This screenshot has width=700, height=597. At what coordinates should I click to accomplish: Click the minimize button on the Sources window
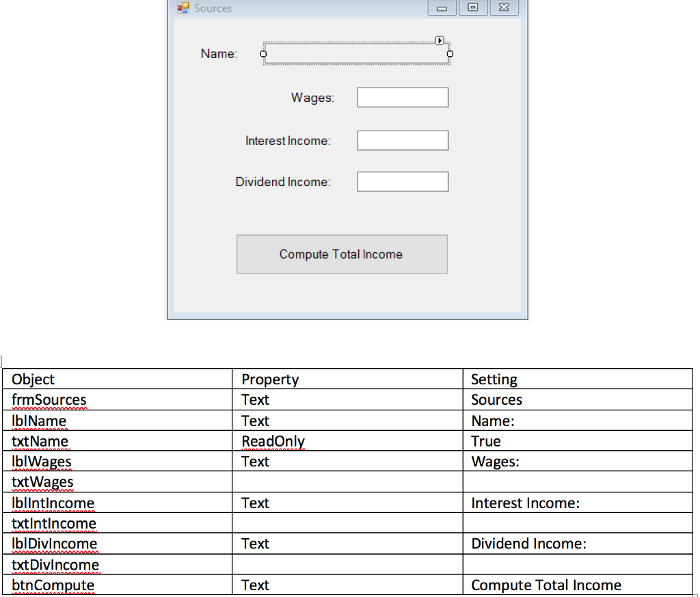click(442, 8)
